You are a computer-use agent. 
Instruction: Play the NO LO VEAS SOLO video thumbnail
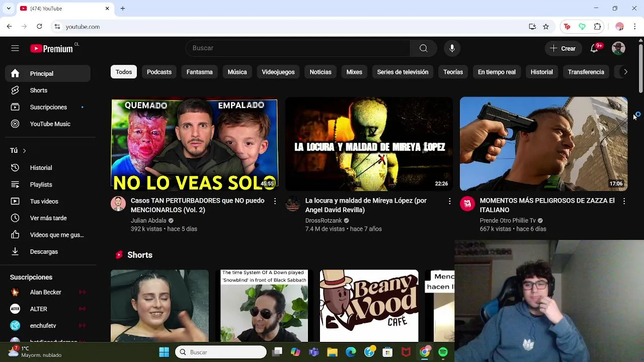[194, 144]
